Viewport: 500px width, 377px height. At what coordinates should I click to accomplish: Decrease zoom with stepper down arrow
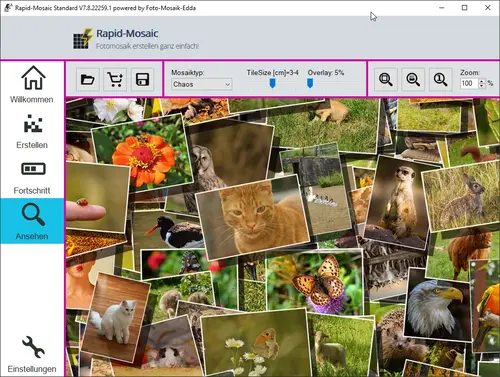click(482, 86)
